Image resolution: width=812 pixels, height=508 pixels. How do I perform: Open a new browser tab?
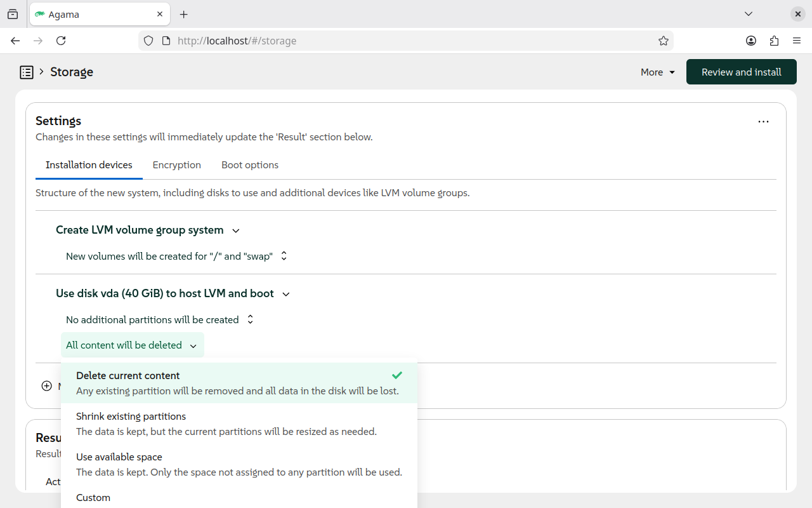(184, 14)
